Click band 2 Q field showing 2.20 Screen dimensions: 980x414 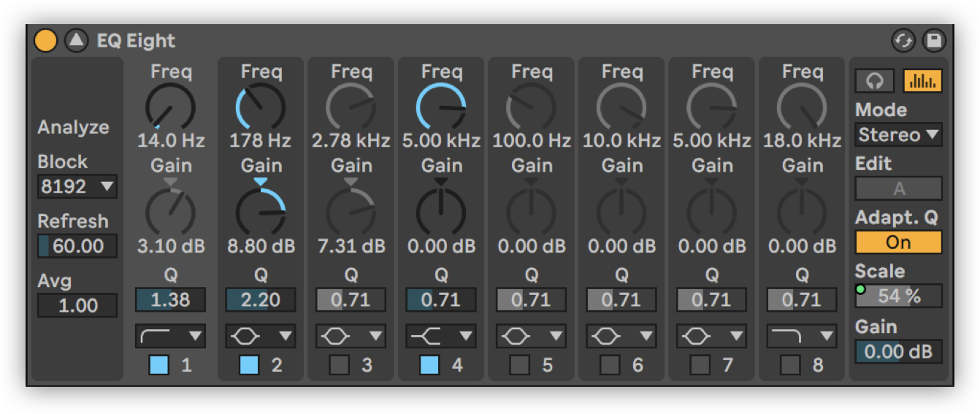coord(261,299)
